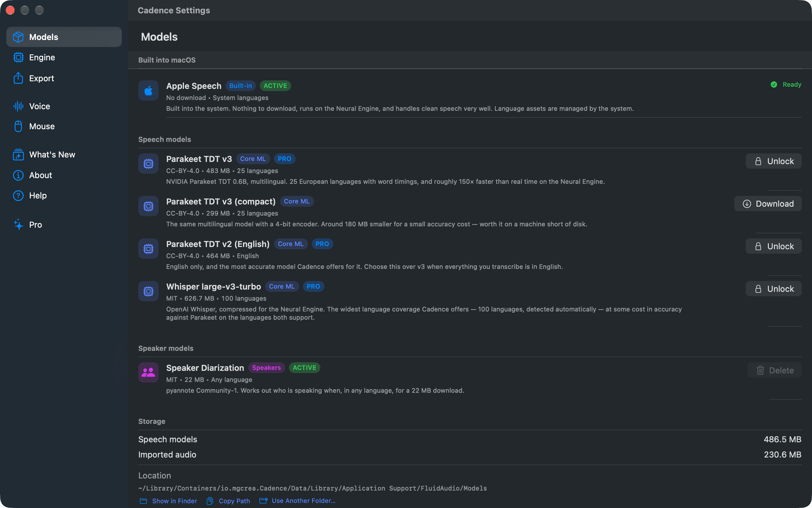Click the Speakers badge on Speaker Diarization

tap(266, 368)
